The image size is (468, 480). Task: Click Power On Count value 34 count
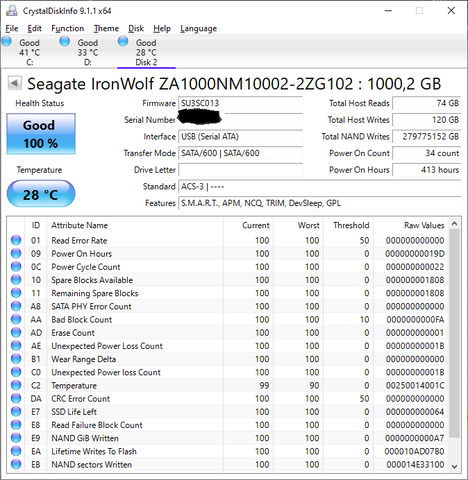pyautogui.click(x=427, y=153)
